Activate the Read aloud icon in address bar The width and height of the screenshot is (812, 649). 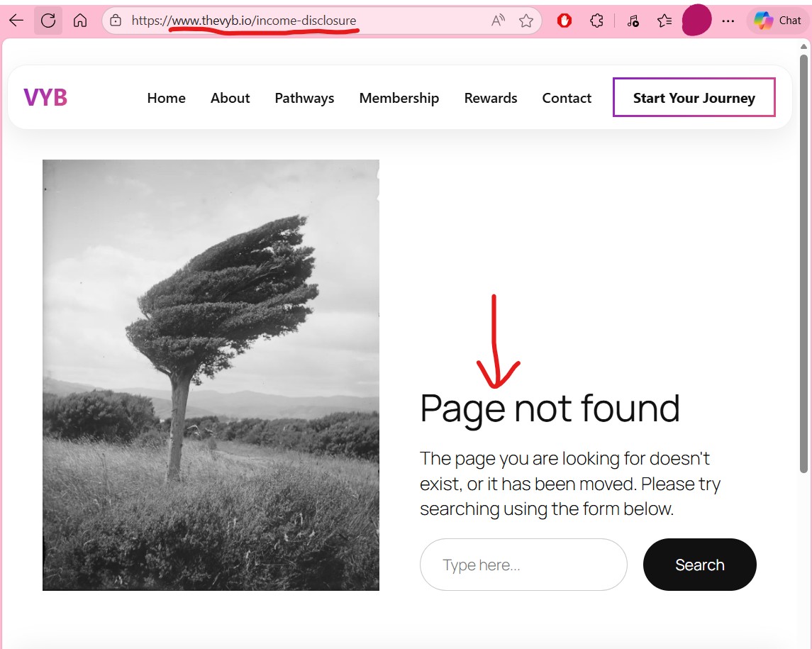(498, 21)
